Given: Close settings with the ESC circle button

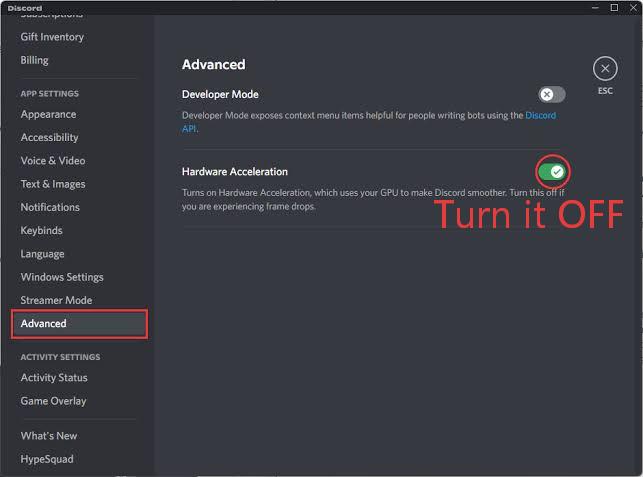Looking at the screenshot, I should pyautogui.click(x=605, y=69).
